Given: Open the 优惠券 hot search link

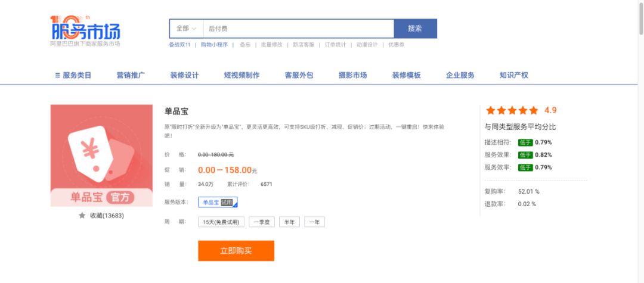Looking at the screenshot, I should [x=396, y=45].
